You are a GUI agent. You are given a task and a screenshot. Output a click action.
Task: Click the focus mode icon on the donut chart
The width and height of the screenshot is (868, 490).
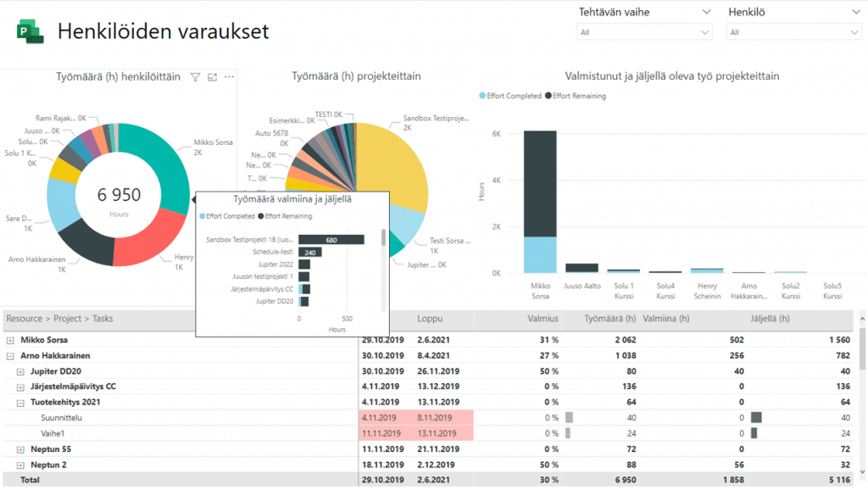(x=212, y=77)
